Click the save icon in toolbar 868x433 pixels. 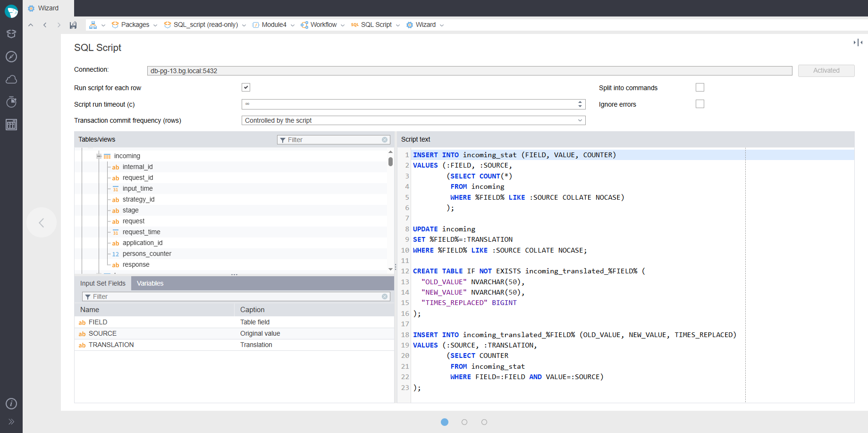click(x=73, y=25)
